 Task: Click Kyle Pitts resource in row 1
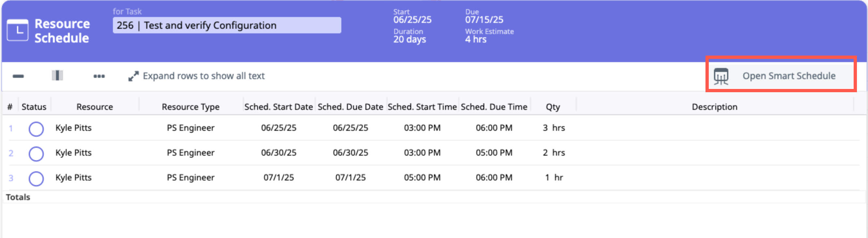click(x=73, y=127)
